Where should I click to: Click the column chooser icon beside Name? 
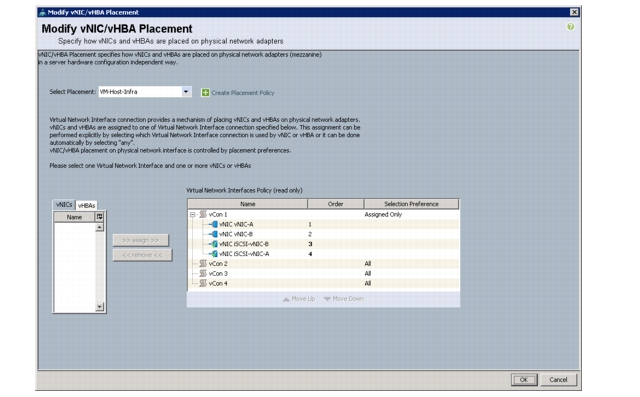tap(100, 217)
